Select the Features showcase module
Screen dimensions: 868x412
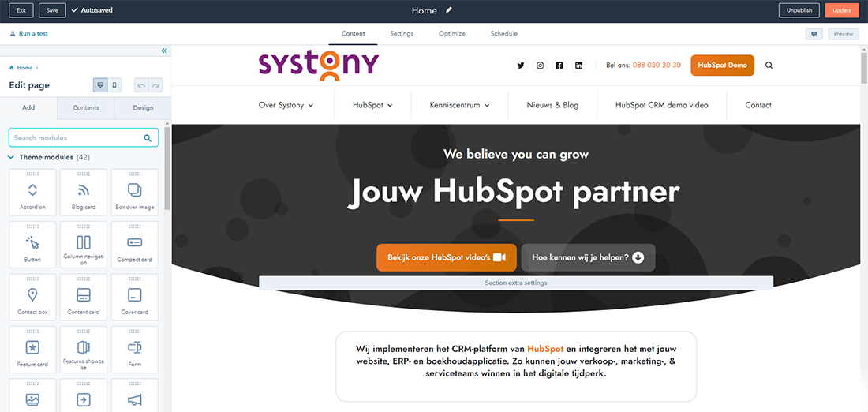84,350
